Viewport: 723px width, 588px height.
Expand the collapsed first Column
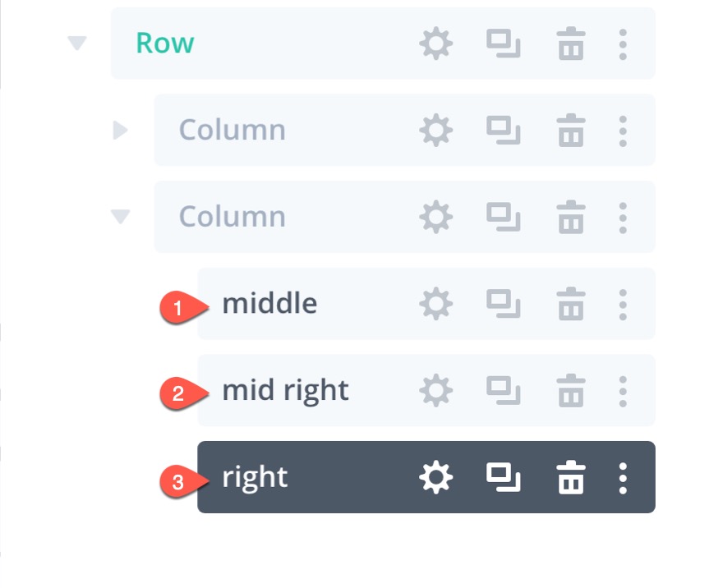tap(121, 130)
